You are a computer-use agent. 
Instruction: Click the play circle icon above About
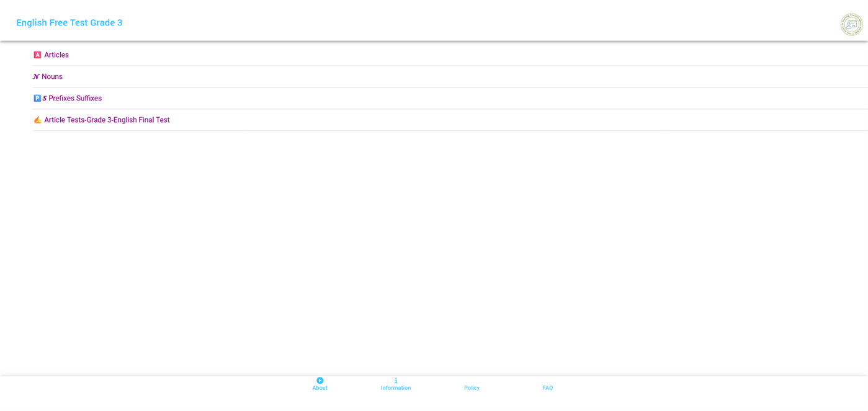pyautogui.click(x=320, y=381)
